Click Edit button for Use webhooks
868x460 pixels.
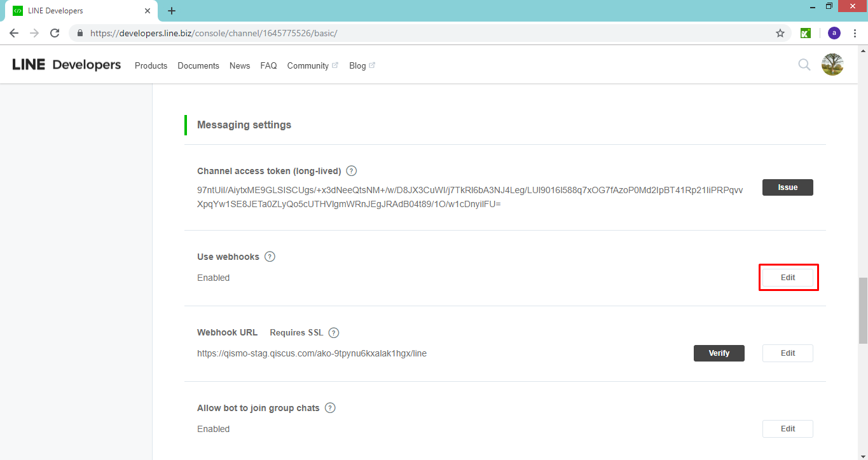pos(787,278)
